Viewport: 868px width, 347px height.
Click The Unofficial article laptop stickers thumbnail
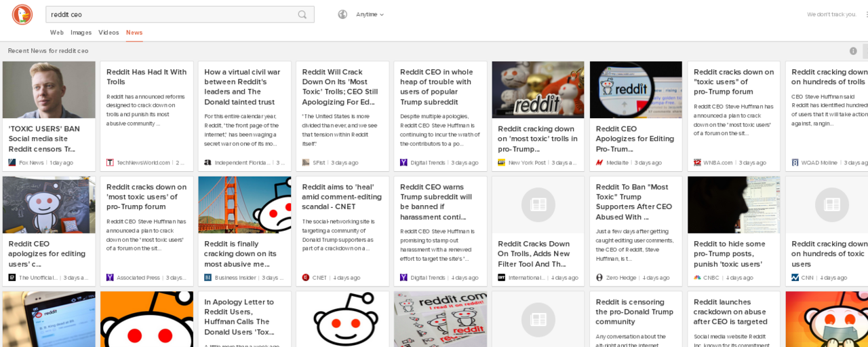[49, 205]
